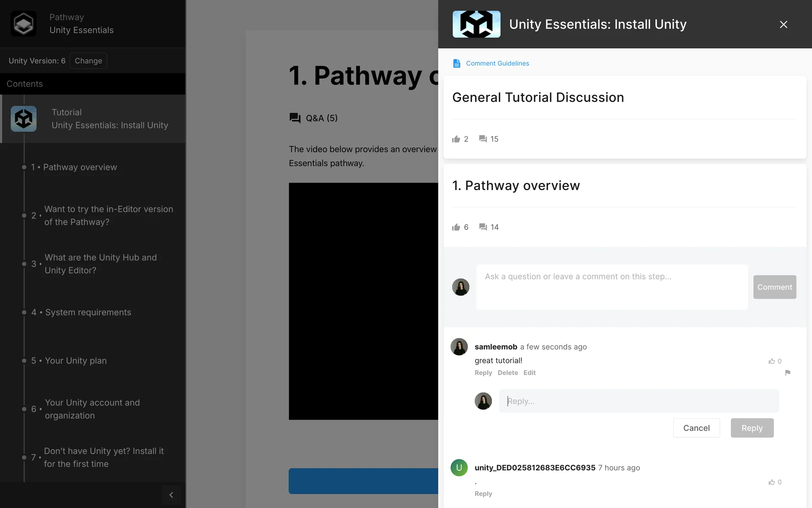
Task: Click the Reply text input field
Action: coord(639,401)
